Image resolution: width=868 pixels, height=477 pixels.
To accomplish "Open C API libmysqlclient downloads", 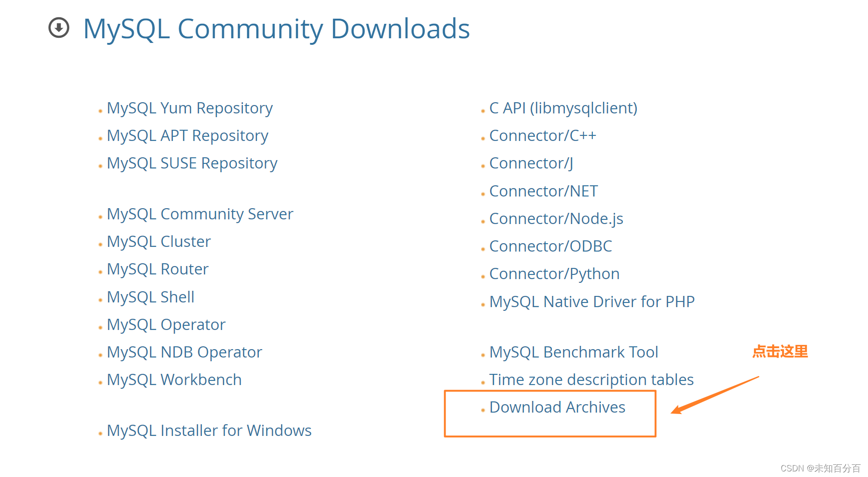I will tap(563, 108).
